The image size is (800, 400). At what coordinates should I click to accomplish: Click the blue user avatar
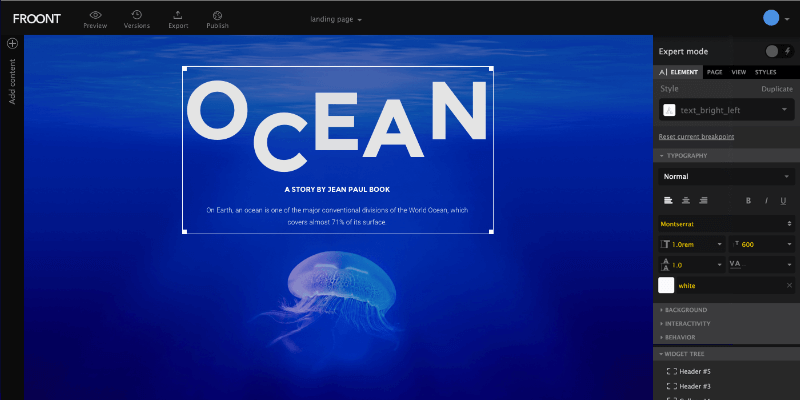tap(771, 18)
